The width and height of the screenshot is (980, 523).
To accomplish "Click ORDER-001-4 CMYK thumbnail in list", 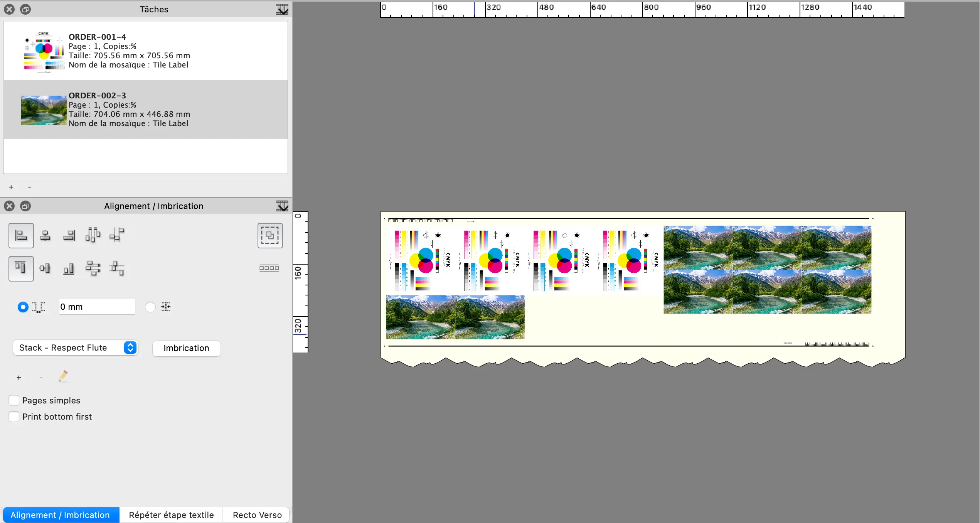I will pos(44,52).
